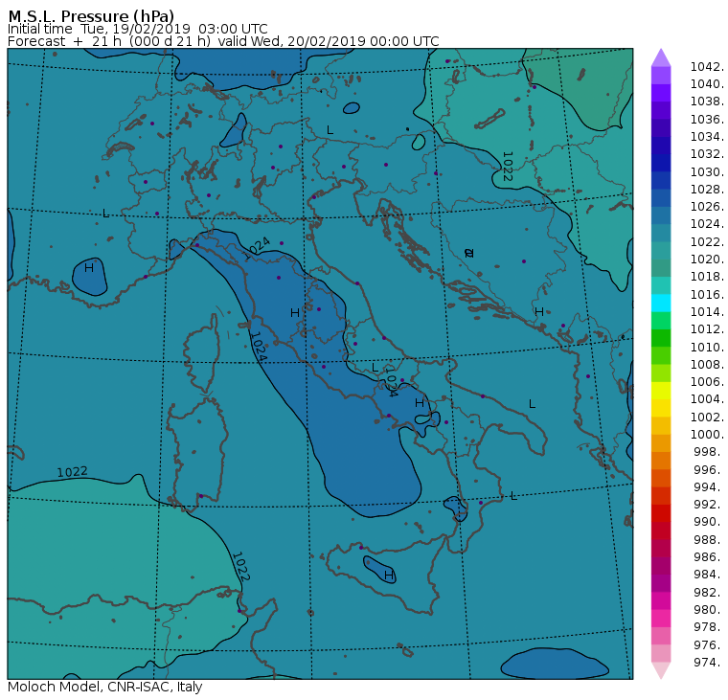Click the 1024 contour label east of Corsica
The height and width of the screenshot is (700, 728).
[x=259, y=347]
